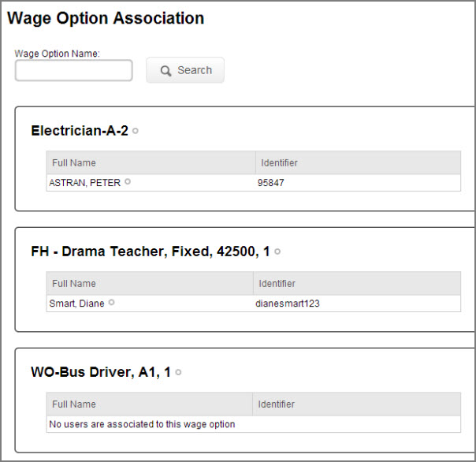Click the circle icon beside Electrician-A-2
The height and width of the screenshot is (462, 476).
136,131
